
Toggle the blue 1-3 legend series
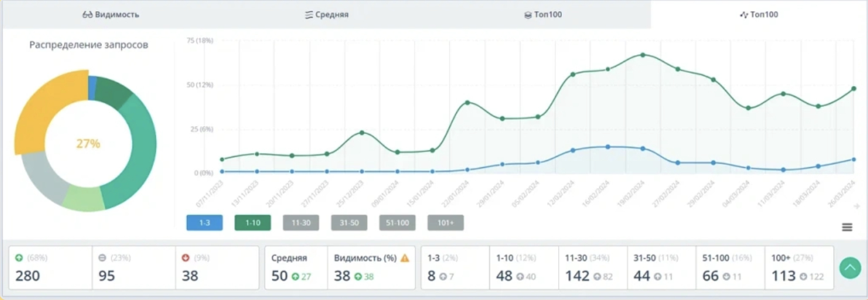[x=205, y=223]
